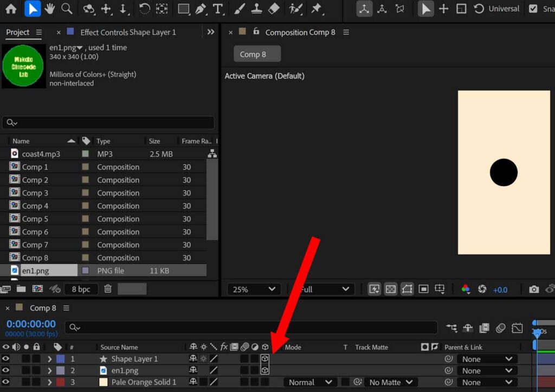Expand Pale Orange Solid 1 properties
This screenshot has height=392, width=555.
(49, 382)
